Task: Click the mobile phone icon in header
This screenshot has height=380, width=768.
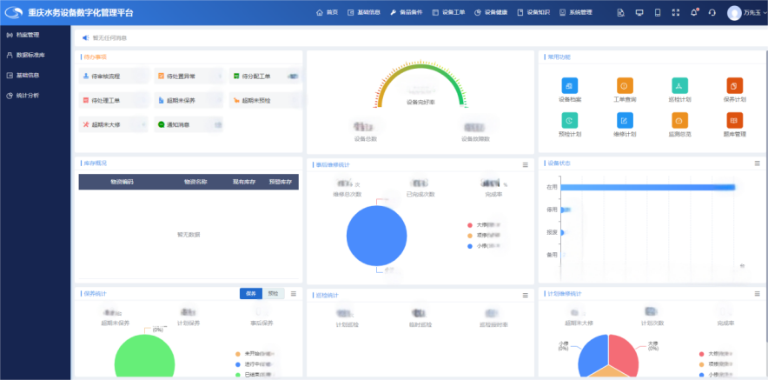Action: pos(657,13)
